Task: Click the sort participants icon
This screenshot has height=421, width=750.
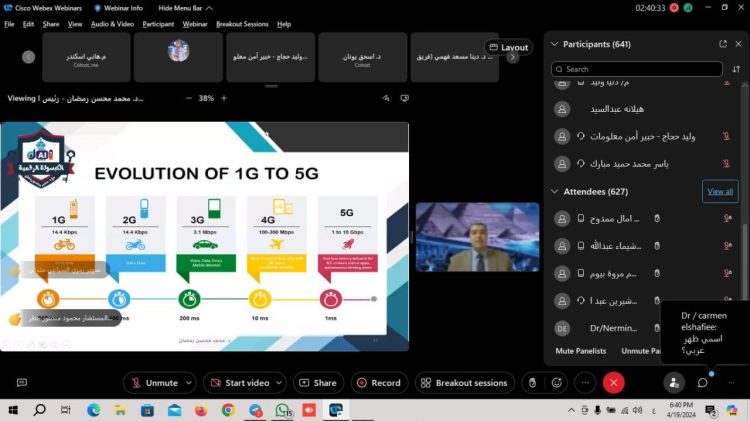Action: 736,69
